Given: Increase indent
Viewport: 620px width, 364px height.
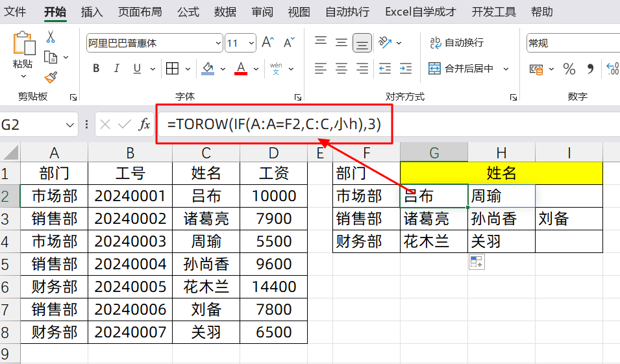Looking at the screenshot, I should [x=406, y=69].
